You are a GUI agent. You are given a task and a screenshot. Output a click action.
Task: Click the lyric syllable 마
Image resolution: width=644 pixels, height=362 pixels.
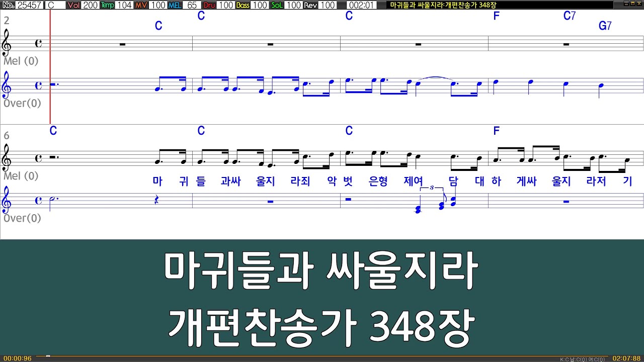pyautogui.click(x=157, y=182)
